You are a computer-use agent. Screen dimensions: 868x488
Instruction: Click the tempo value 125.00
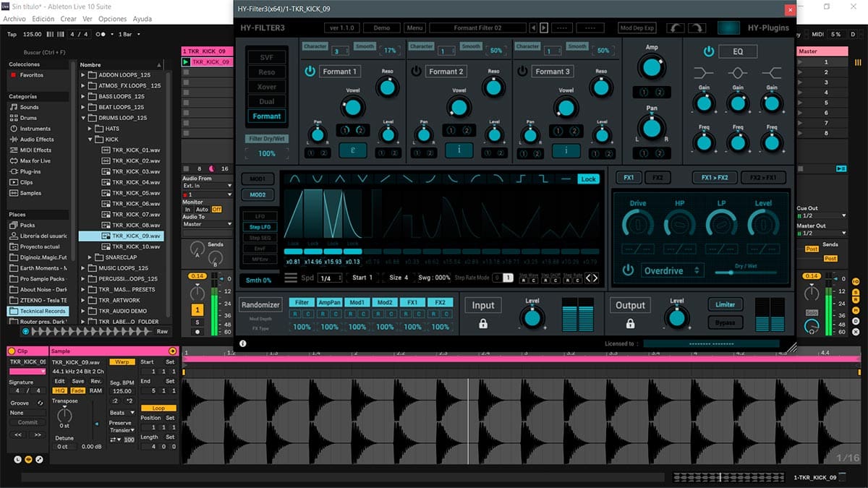pyautogui.click(x=33, y=34)
